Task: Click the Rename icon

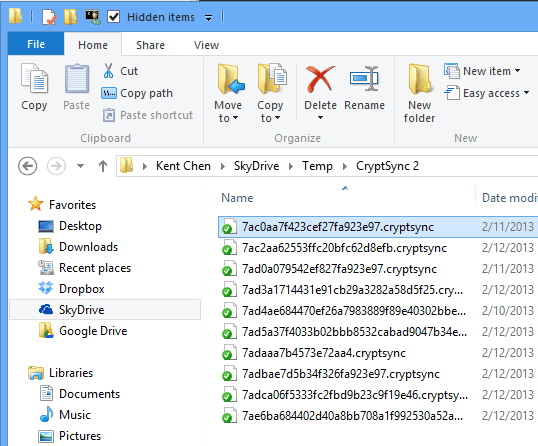Action: coord(364,79)
